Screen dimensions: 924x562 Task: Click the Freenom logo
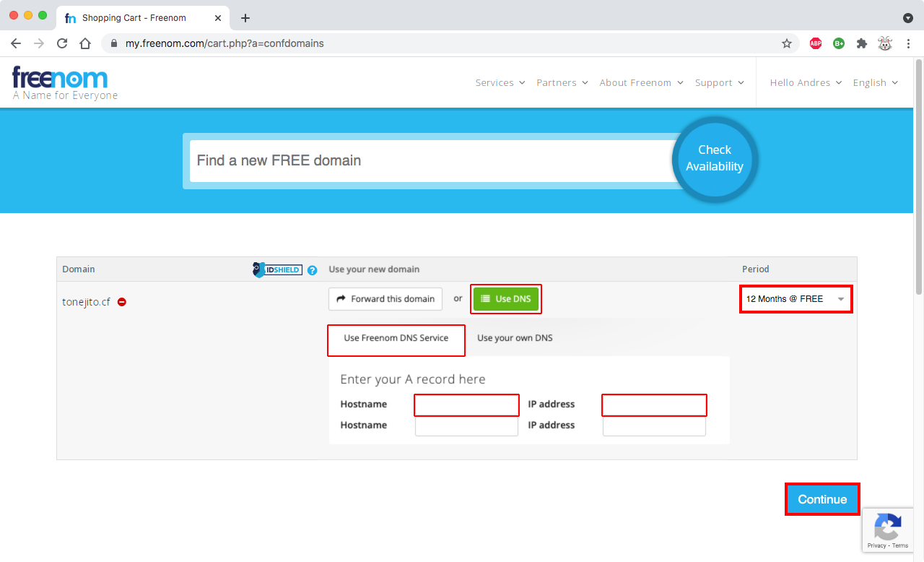pos(61,78)
